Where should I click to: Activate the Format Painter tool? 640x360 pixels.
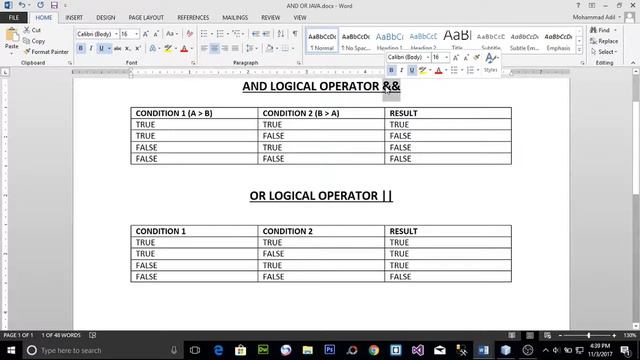click(x=46, y=52)
